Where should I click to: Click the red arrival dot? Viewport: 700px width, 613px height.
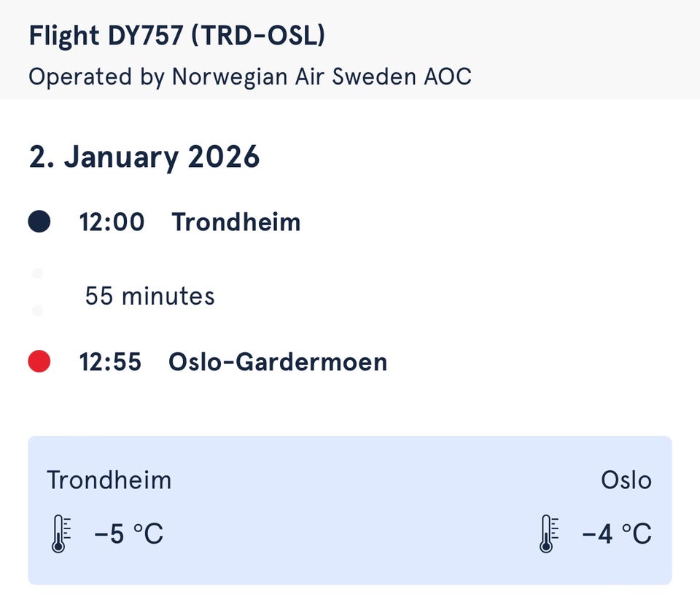[x=39, y=362]
